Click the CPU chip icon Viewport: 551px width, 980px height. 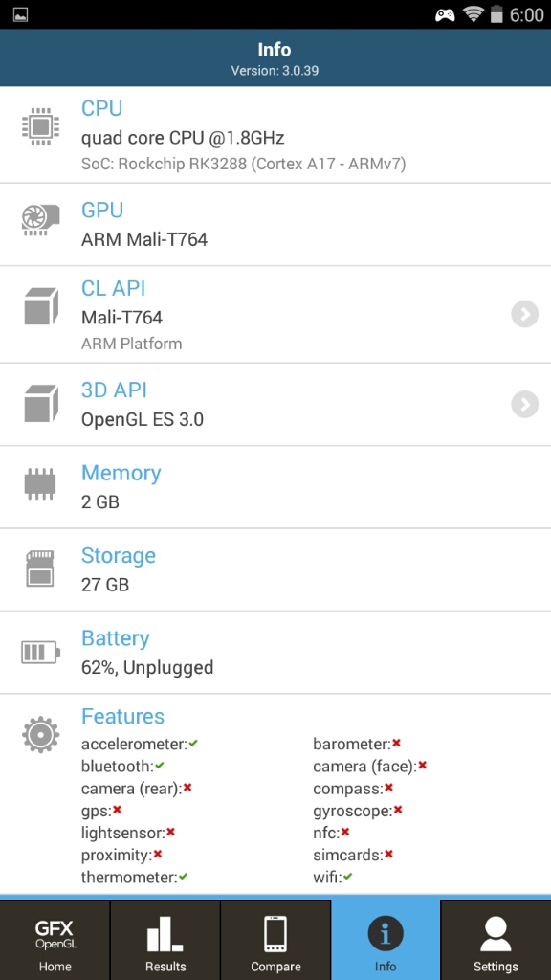pyautogui.click(x=40, y=126)
